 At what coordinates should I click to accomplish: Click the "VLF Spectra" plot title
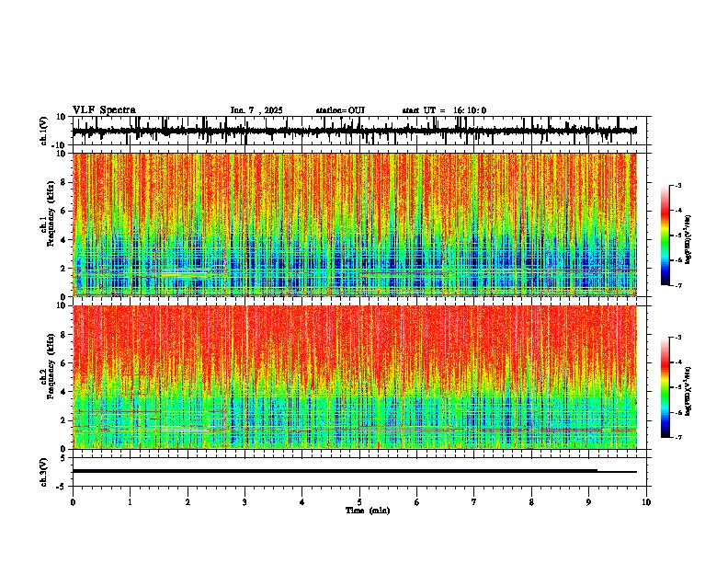[104, 110]
